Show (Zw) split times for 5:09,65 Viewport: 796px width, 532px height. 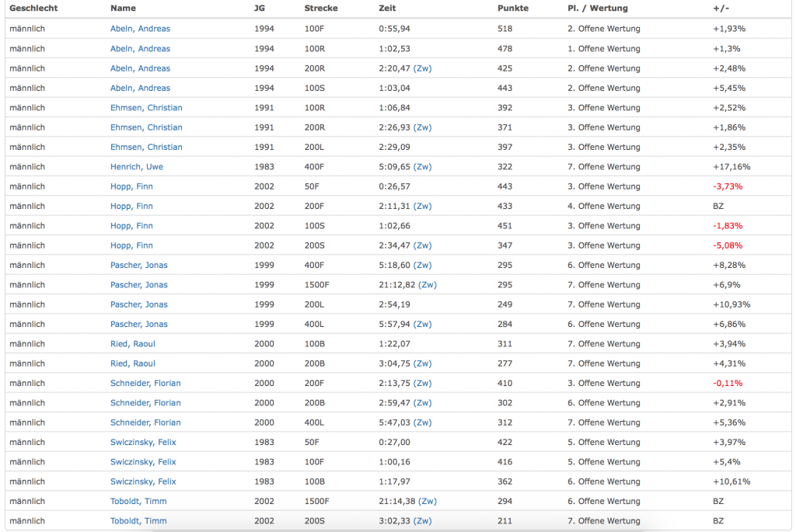tap(422, 167)
